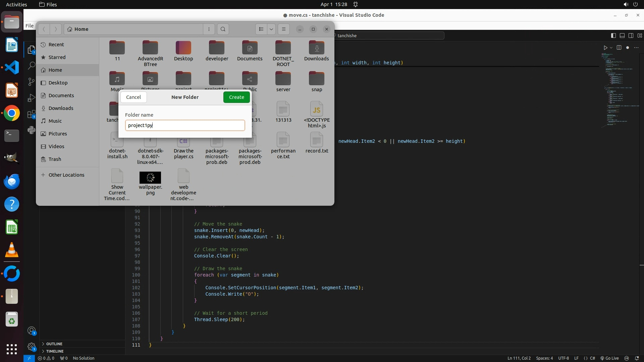Image resolution: width=644 pixels, height=362 pixels.
Task: Toggle the primary sidebar layout icon
Action: tap(613, 36)
